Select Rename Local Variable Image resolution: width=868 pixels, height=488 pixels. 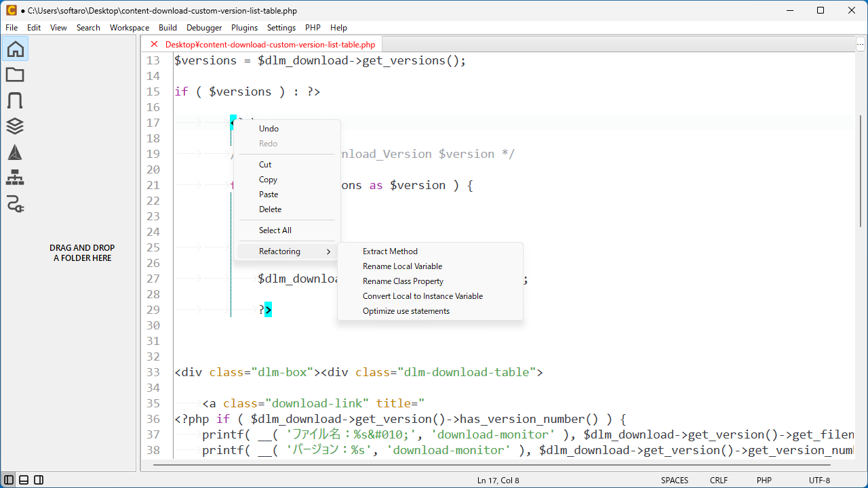[430, 266]
